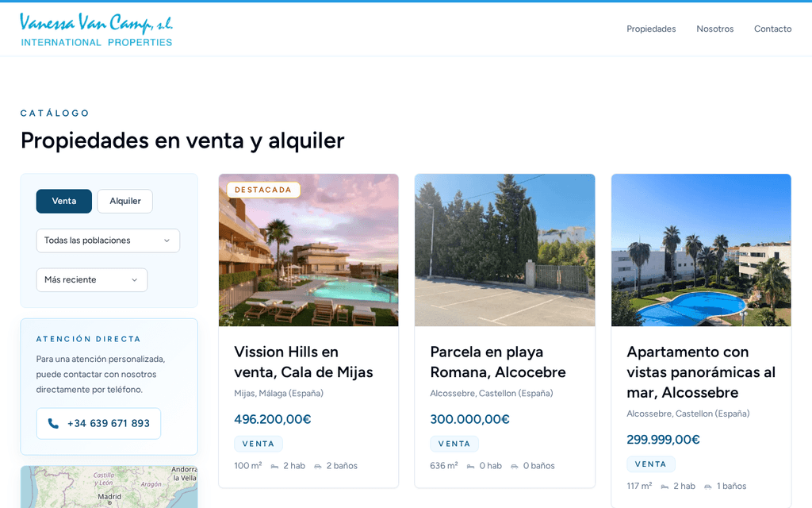Image resolution: width=812 pixels, height=508 pixels.
Task: Switch to the Alquiler filter
Action: (124, 201)
